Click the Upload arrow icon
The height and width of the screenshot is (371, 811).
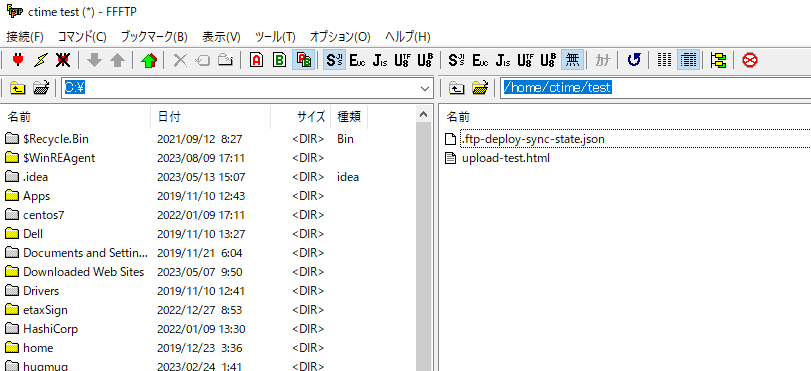[118, 61]
